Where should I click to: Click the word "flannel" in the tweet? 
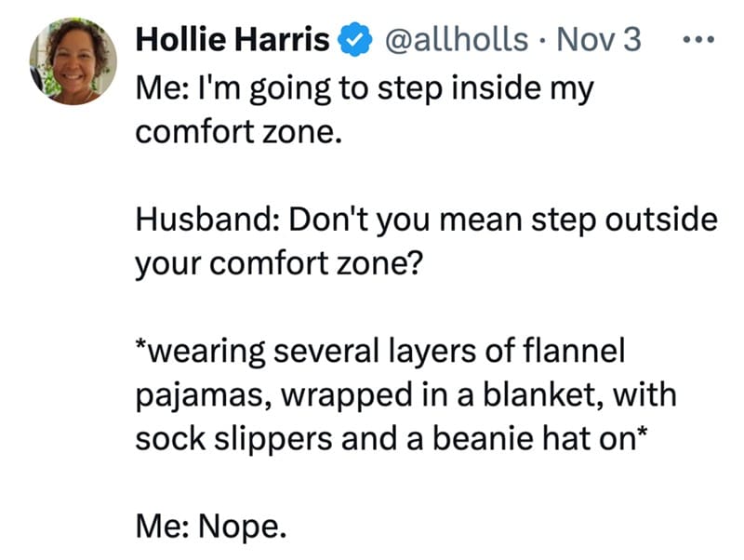[573, 353]
